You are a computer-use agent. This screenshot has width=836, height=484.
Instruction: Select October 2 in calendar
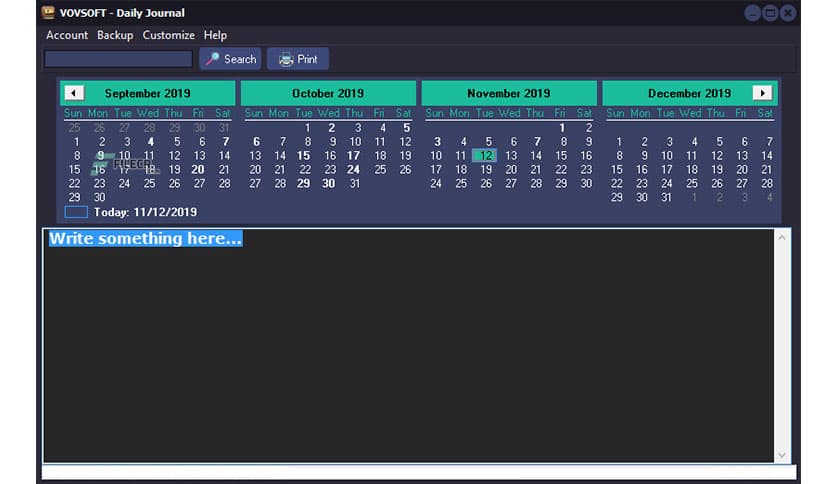[332, 128]
